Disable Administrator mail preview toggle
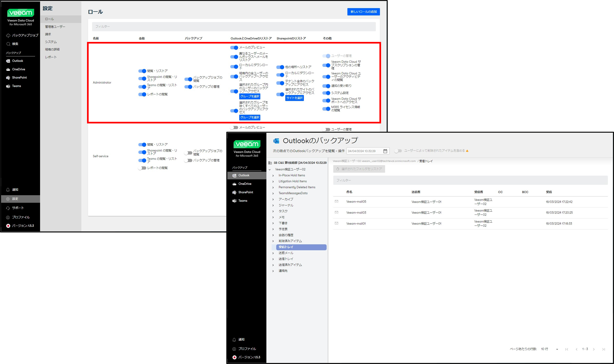This screenshot has height=364, width=614. pos(234,48)
